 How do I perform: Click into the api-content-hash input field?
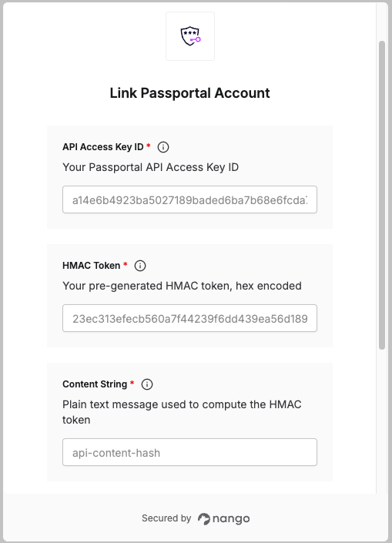coord(189,452)
